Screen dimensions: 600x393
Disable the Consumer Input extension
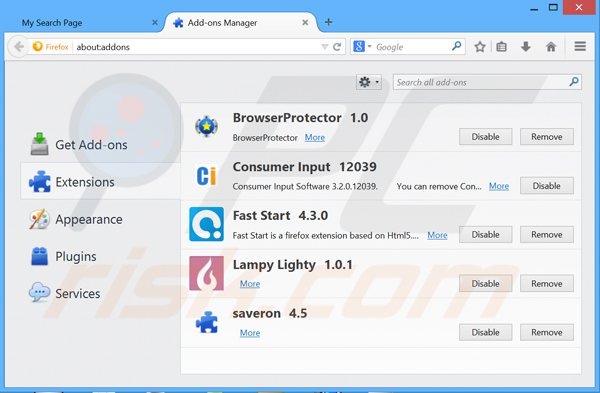pyautogui.click(x=547, y=186)
